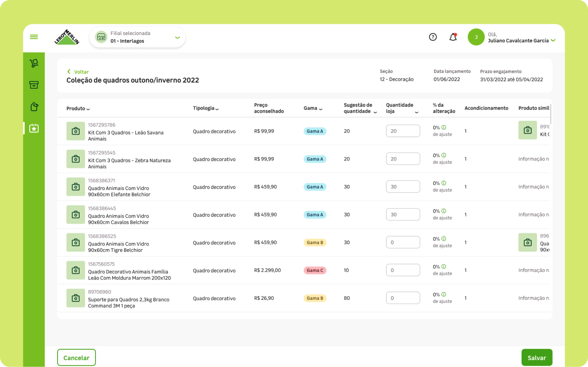
Task: Click product code 89706960
Action: click(99, 292)
